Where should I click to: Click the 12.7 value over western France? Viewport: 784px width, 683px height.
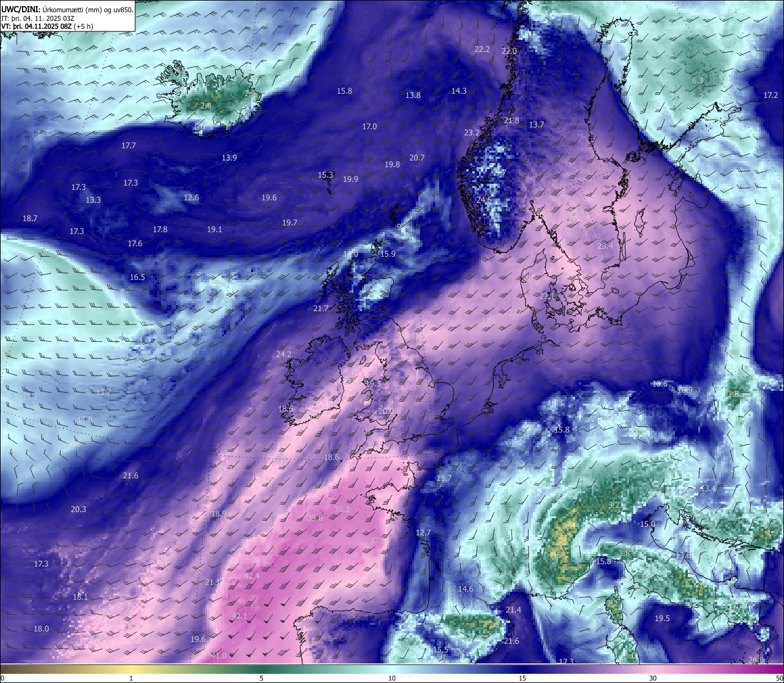click(x=423, y=532)
